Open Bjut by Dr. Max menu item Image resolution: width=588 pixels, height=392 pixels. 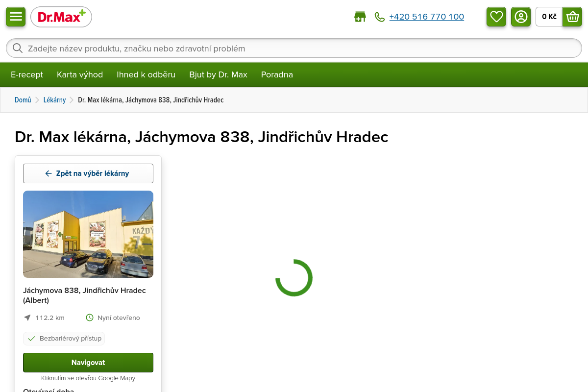coord(218,74)
